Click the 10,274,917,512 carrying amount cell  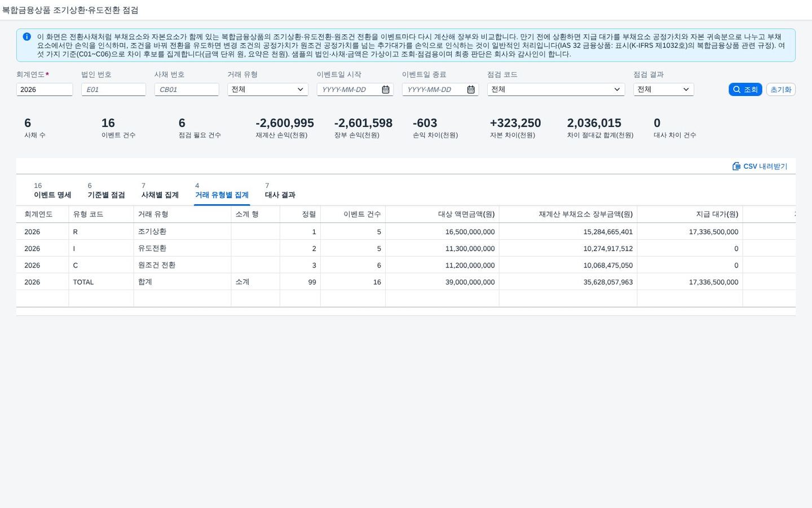click(x=568, y=248)
